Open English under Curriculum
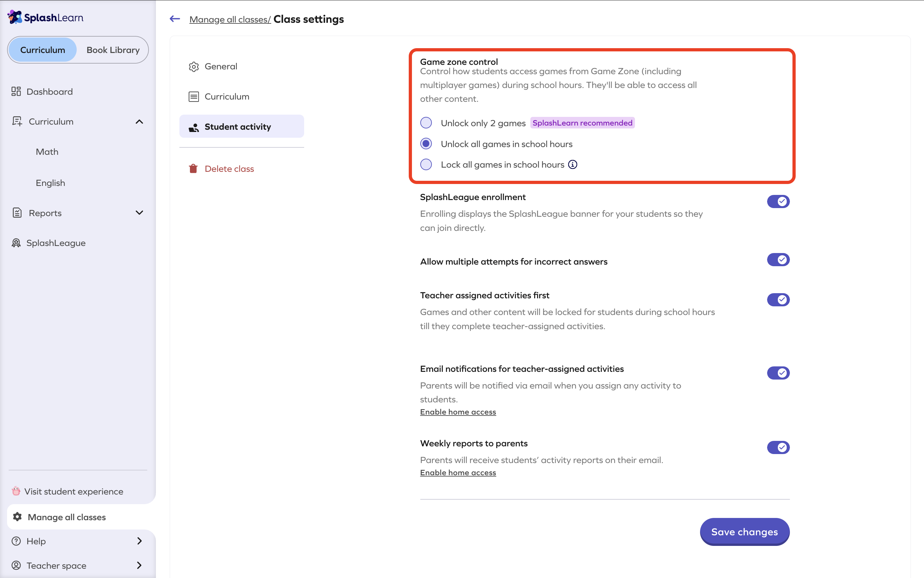This screenshot has height=578, width=924. coord(50,183)
